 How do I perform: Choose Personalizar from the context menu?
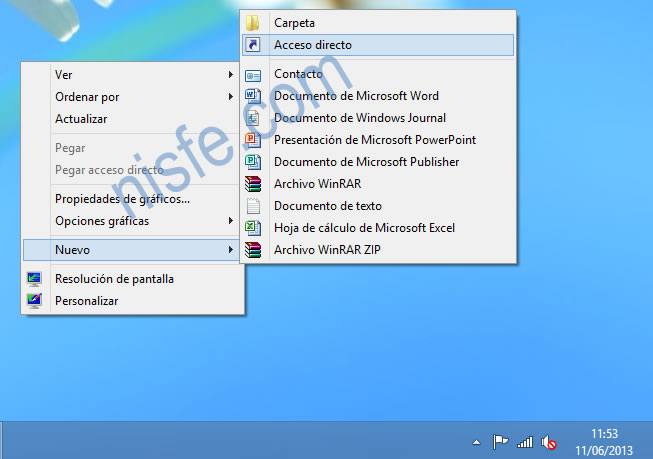point(133,301)
